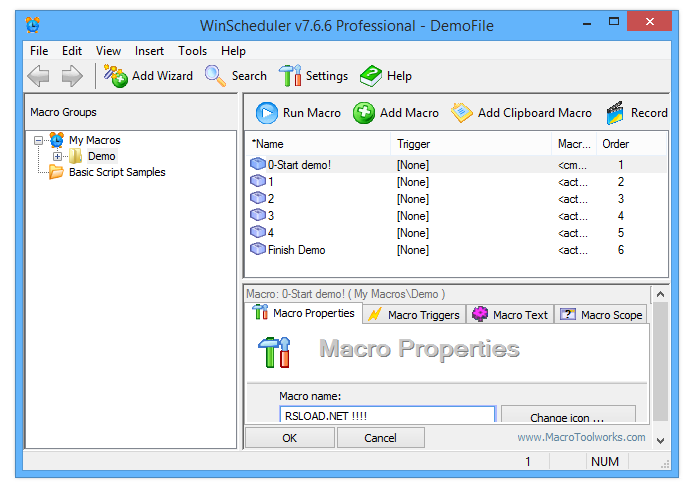This screenshot has height=489, width=691.
Task: Click the Run Macro play icon
Action: click(x=267, y=113)
